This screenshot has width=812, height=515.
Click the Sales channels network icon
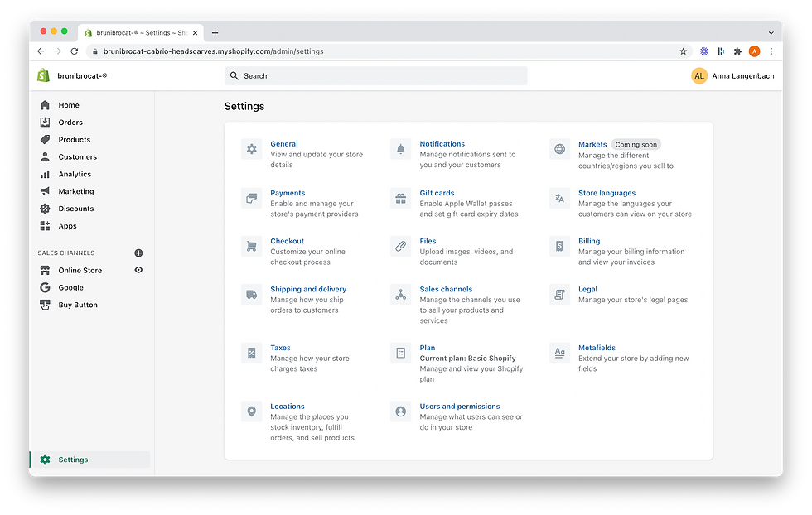[400, 295]
